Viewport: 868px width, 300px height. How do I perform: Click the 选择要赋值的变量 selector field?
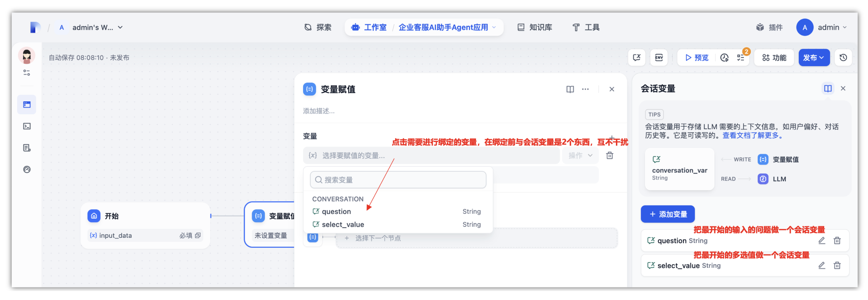tap(431, 155)
